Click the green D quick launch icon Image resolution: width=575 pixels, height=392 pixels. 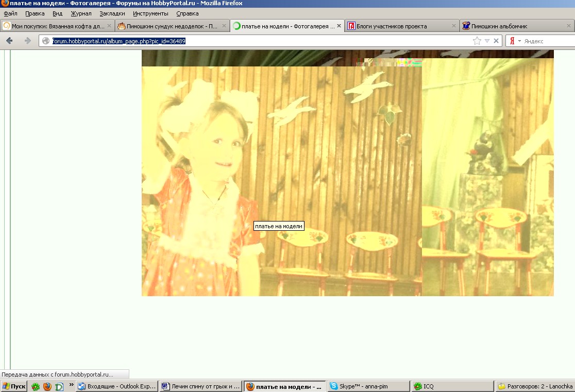tap(59, 386)
